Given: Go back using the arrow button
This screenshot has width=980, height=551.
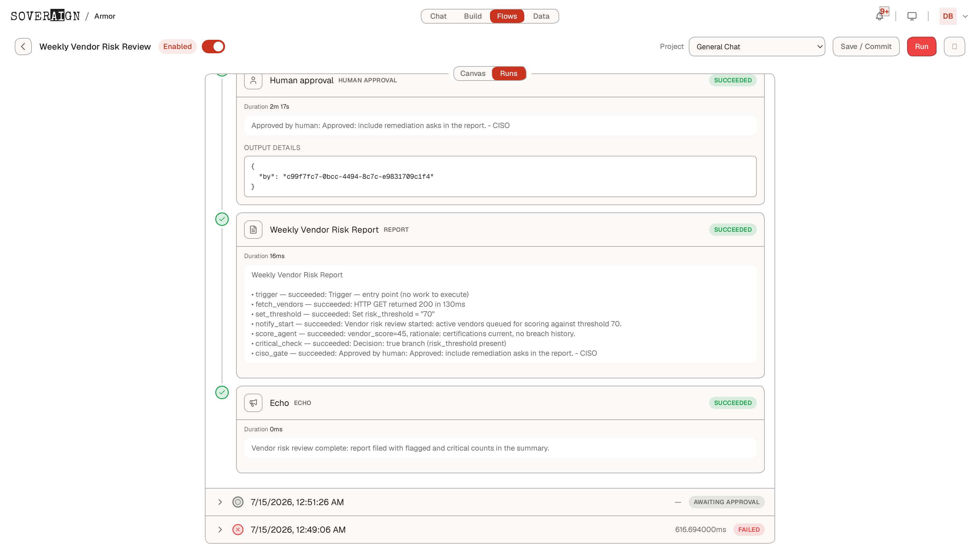Looking at the screenshot, I should pyautogui.click(x=23, y=47).
